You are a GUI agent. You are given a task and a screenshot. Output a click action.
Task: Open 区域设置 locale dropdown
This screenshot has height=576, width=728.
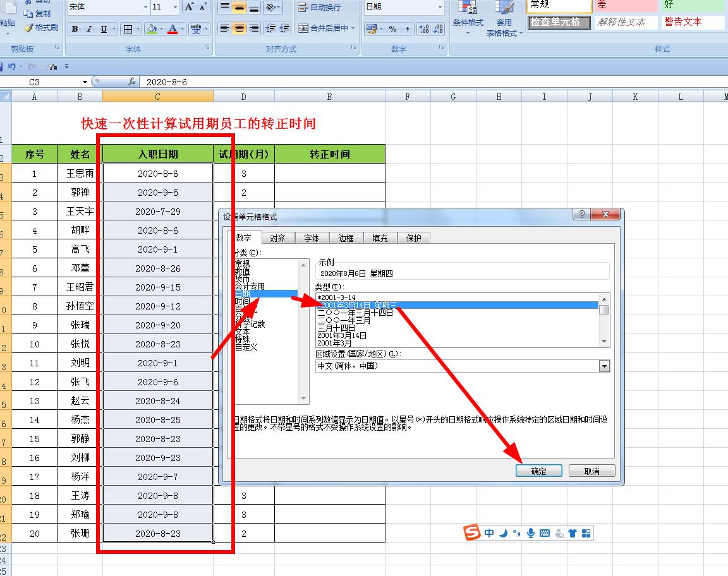coord(604,366)
